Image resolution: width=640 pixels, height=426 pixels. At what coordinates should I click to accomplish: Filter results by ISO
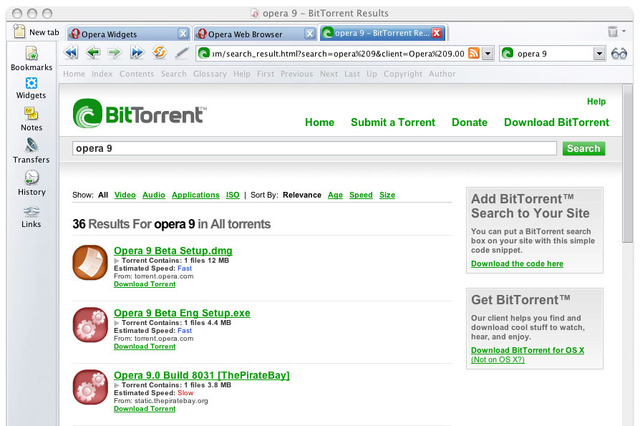coord(233,195)
